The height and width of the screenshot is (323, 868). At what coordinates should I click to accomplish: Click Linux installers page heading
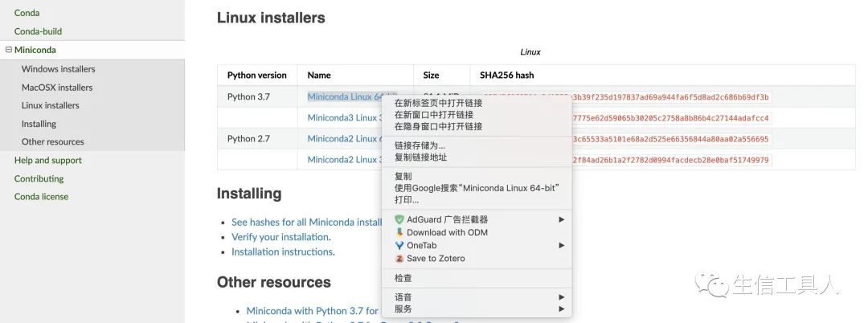271,18
